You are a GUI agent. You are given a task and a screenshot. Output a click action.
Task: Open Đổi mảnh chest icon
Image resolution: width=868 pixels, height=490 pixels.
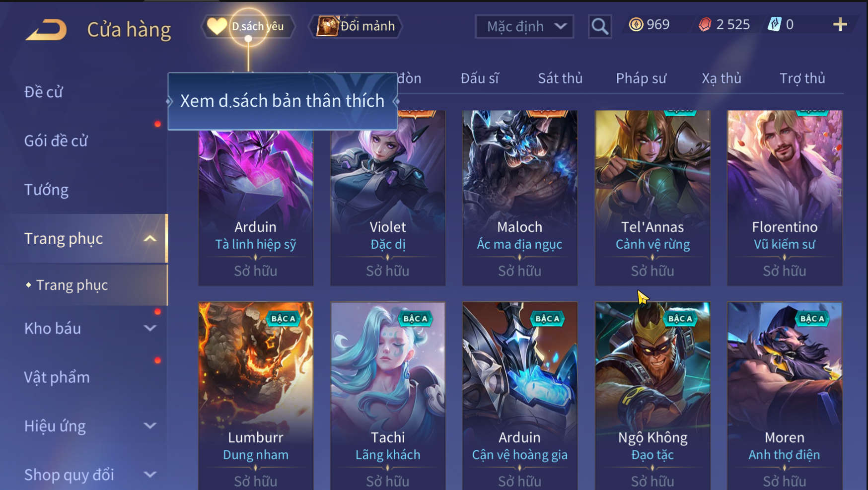click(x=356, y=26)
